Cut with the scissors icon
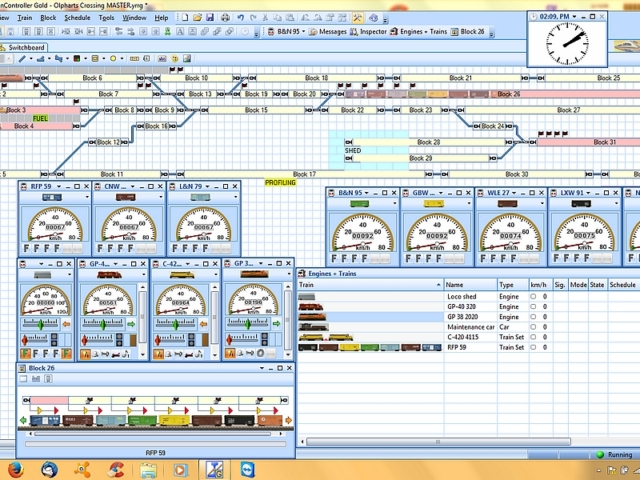The width and height of the screenshot is (640, 480). click(265, 18)
